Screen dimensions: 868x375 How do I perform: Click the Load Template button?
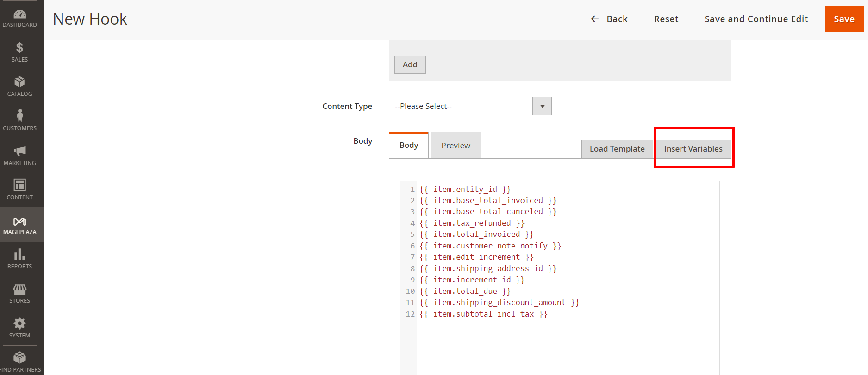tap(617, 149)
